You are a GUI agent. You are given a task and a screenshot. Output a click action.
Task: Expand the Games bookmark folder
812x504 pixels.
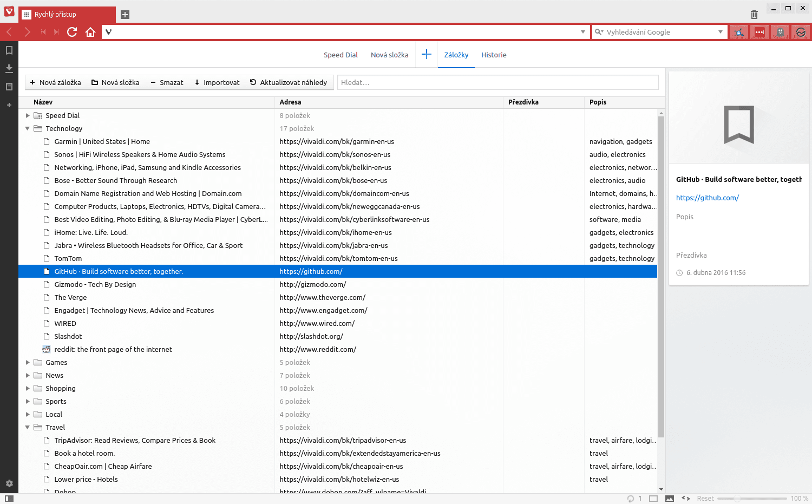pyautogui.click(x=28, y=362)
